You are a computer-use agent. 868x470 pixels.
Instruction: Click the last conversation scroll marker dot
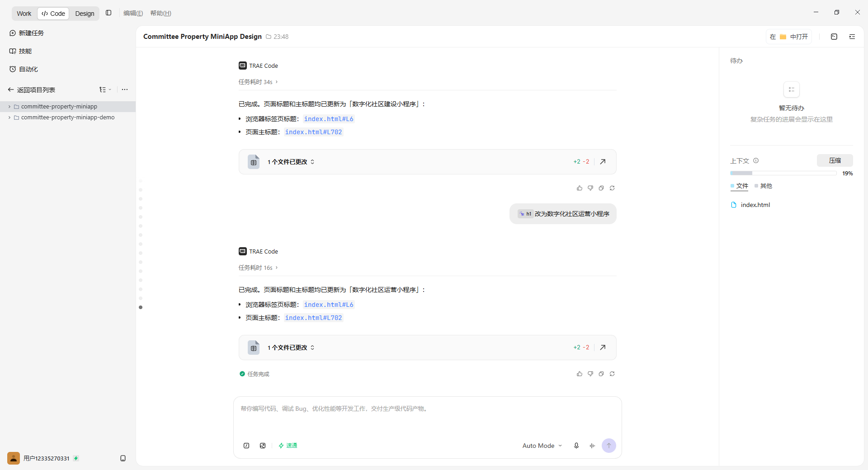[141, 307]
